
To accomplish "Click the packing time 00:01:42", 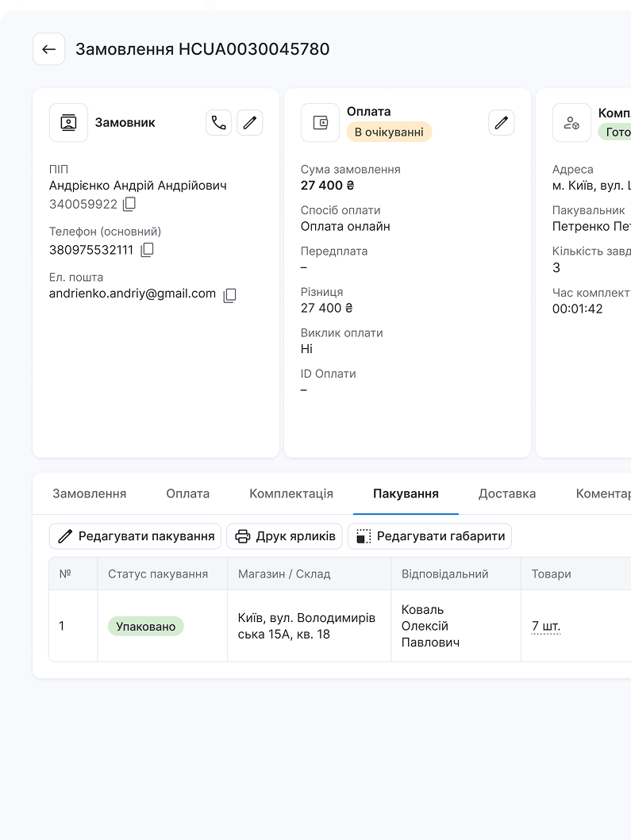I will click(577, 309).
